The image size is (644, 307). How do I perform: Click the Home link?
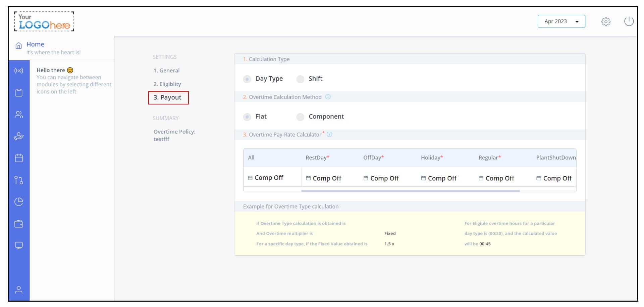tap(35, 44)
